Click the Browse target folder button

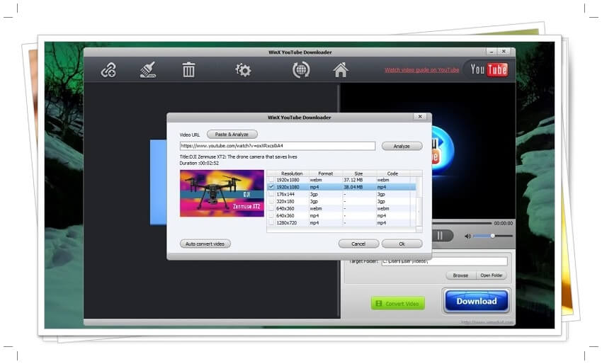pos(460,275)
